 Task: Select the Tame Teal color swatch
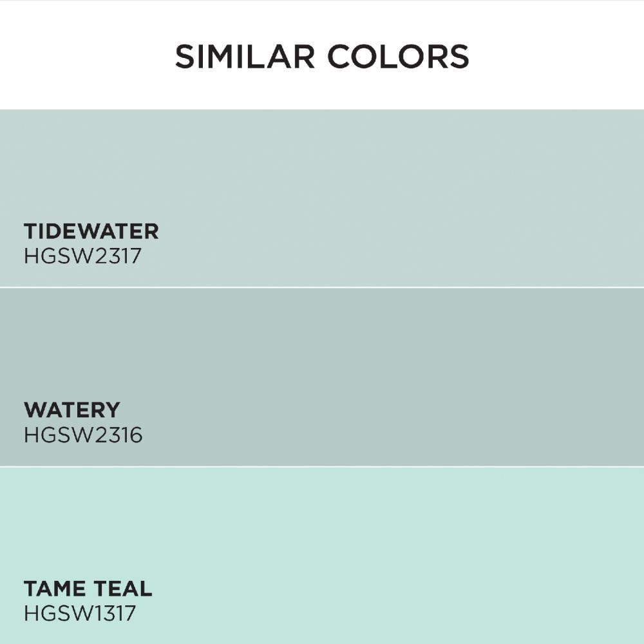click(x=322, y=556)
